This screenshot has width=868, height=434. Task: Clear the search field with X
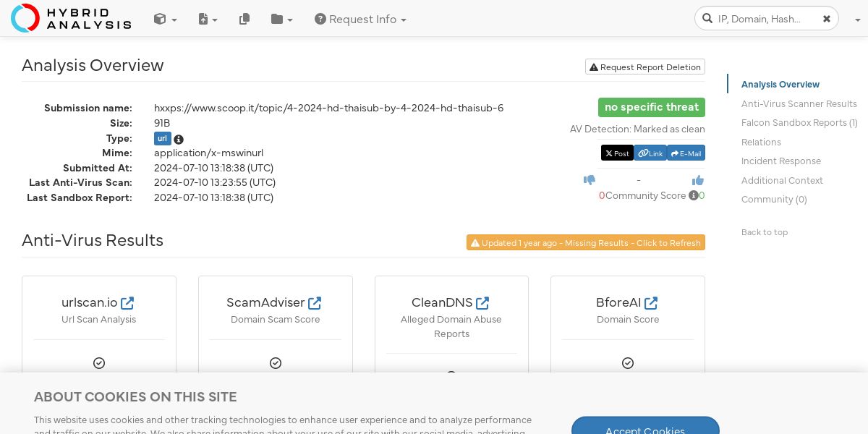click(827, 19)
